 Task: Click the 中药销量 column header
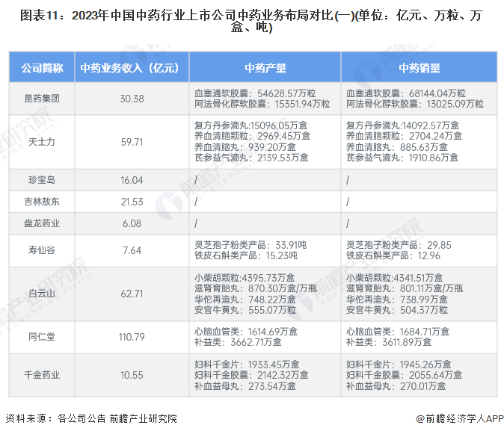[420, 68]
